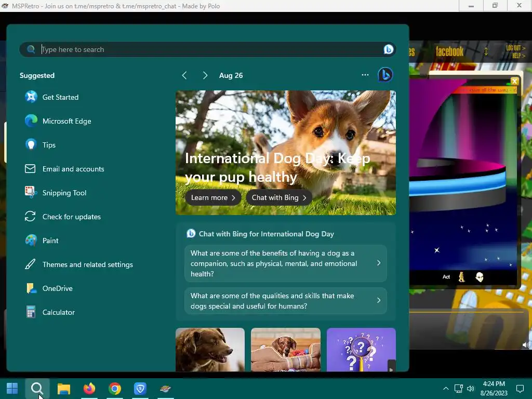The height and width of the screenshot is (399, 532).
Task: Open Themes and related settings
Action: [x=79, y=264]
